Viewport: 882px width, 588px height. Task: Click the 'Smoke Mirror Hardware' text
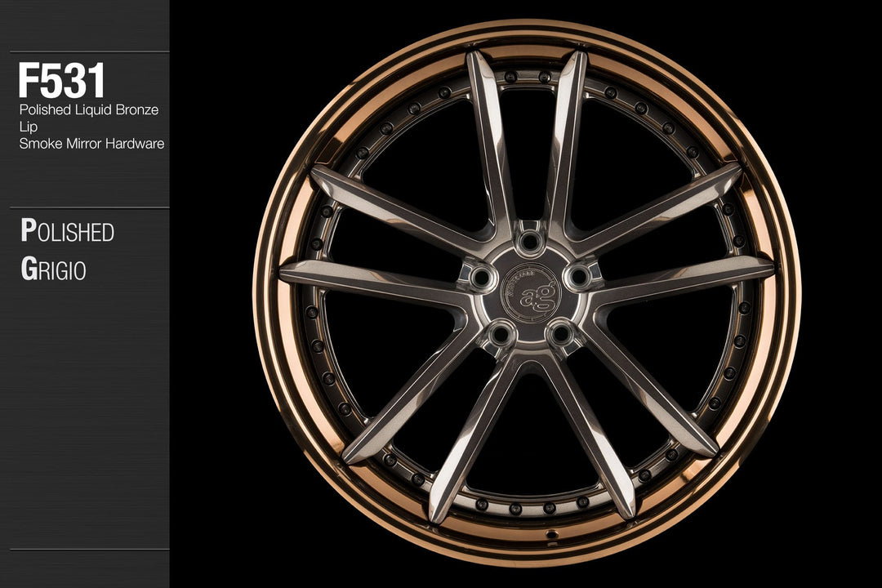[91, 144]
